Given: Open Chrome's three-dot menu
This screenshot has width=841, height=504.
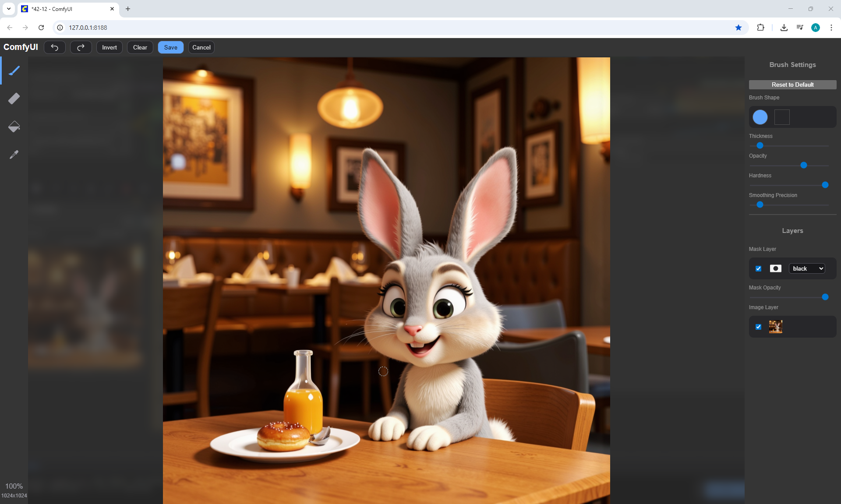Looking at the screenshot, I should point(831,28).
